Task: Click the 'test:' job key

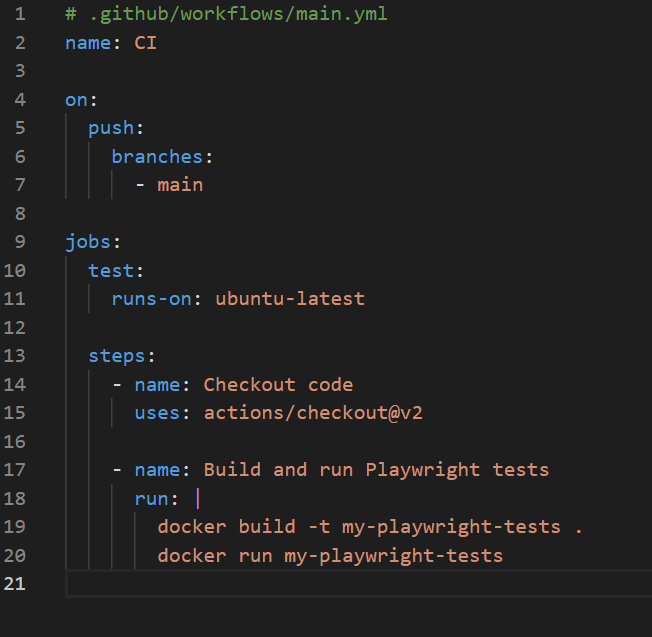Action: 116,270
